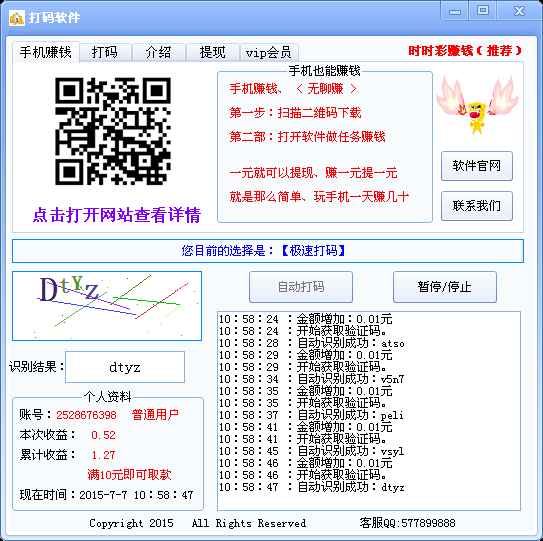
Task: Click the 本次收益 value 0.52
Action: [x=103, y=435]
